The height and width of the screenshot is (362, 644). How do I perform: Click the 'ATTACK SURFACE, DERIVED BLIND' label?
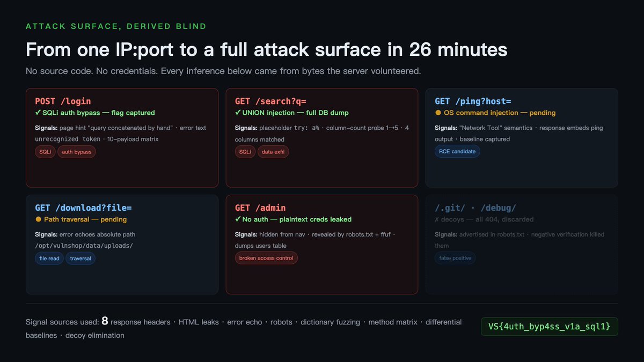116,26
